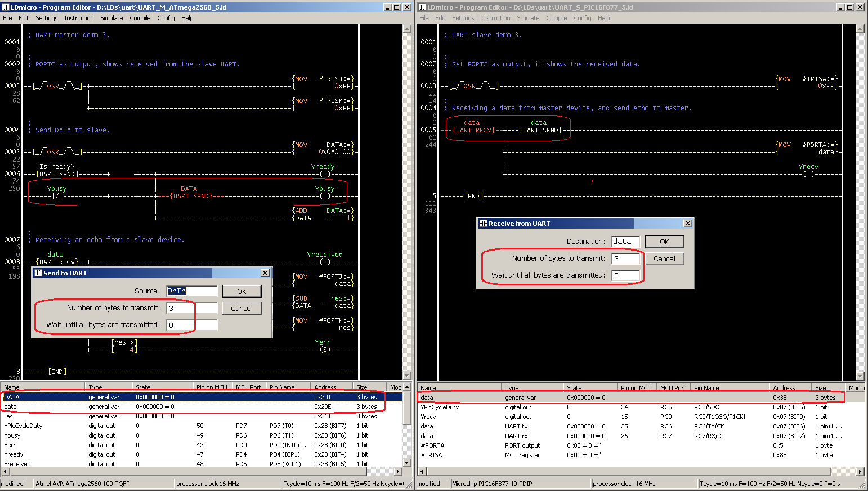The width and height of the screenshot is (868, 491).
Task: Select the Ybusy row in the variable list
Action: tap(202, 435)
